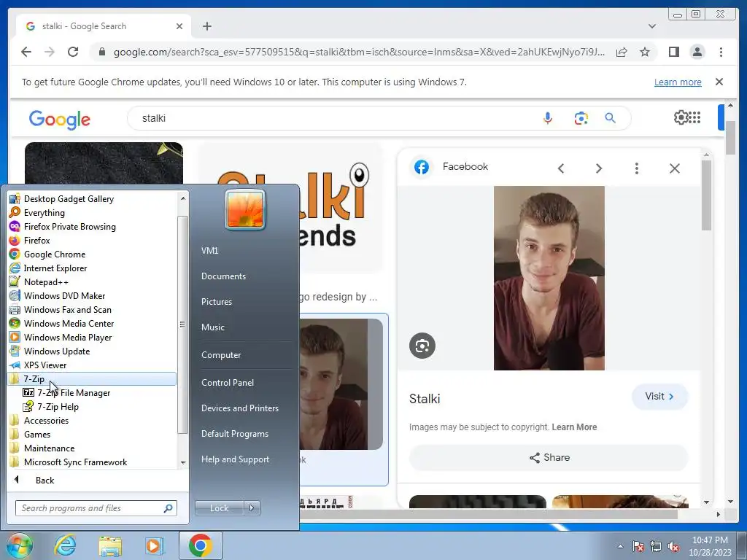
Task: Dismiss the Chrome update notification banner
Action: click(x=719, y=82)
